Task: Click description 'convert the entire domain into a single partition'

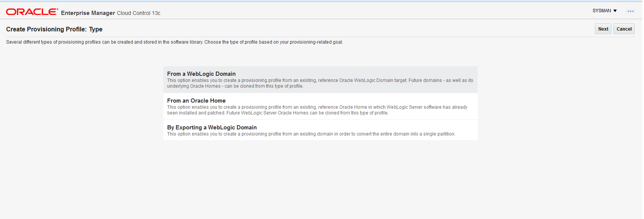Action: (x=311, y=134)
